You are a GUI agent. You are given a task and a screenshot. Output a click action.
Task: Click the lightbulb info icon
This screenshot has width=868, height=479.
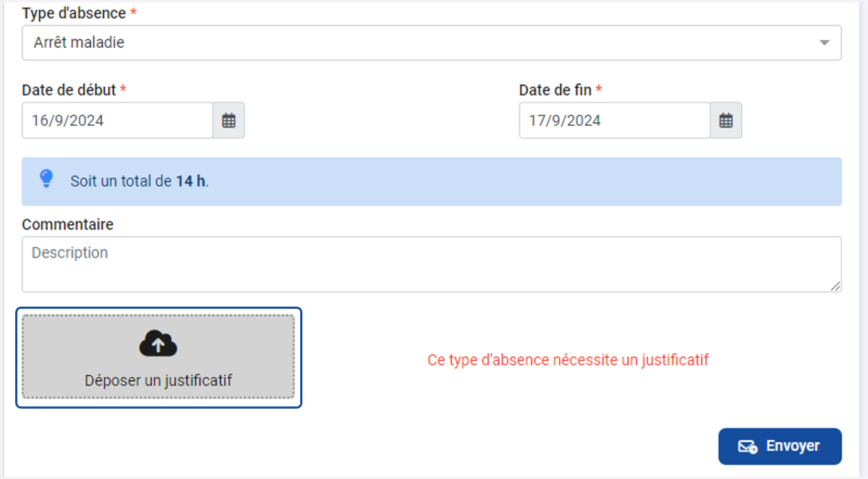[46, 179]
